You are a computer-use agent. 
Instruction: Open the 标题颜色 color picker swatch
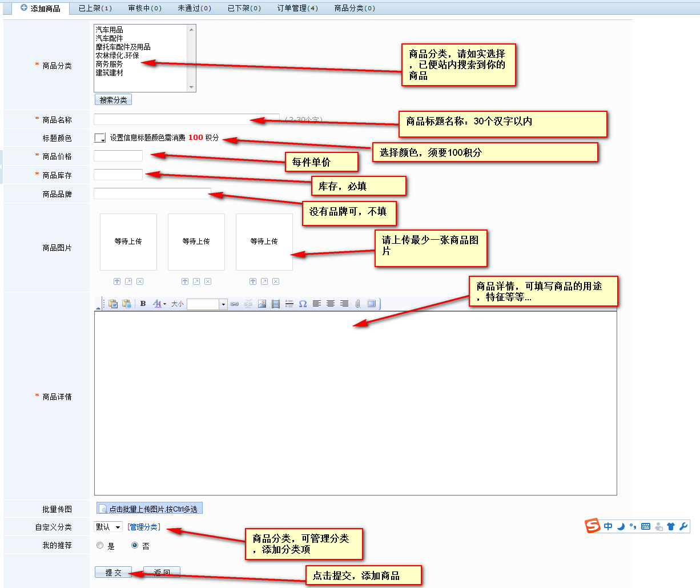100,138
